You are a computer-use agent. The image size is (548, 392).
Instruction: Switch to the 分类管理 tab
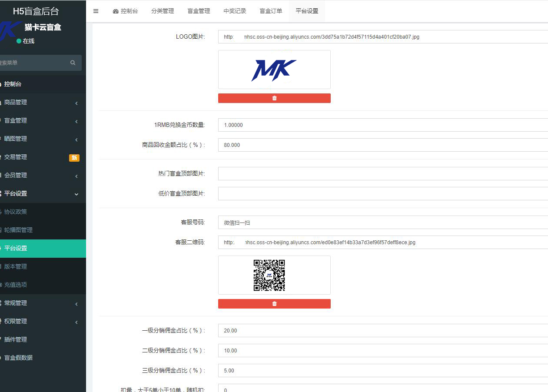[163, 11]
